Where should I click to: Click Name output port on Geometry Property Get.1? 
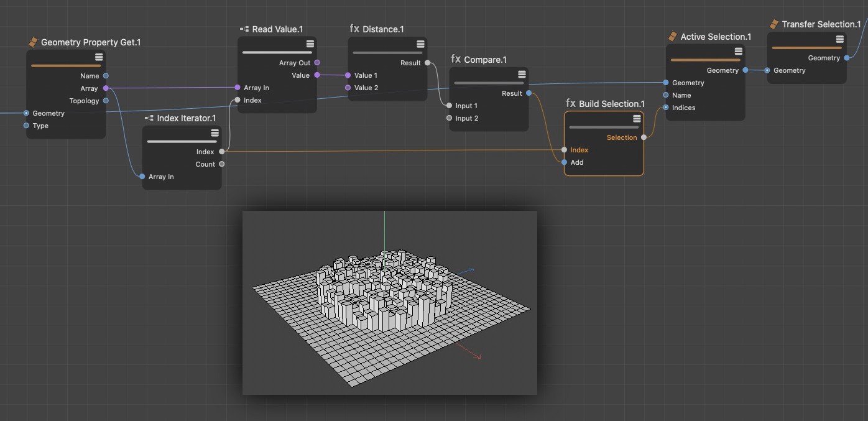(106, 76)
